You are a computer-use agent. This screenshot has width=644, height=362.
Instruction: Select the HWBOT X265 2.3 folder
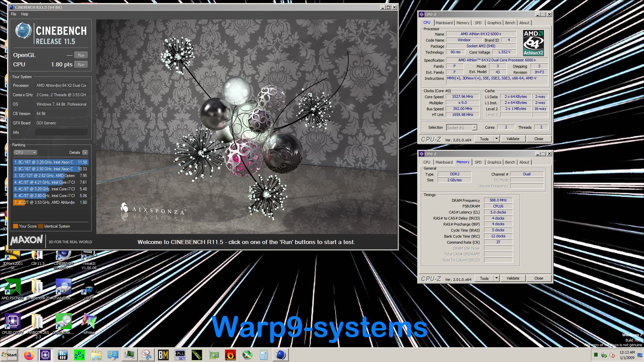[x=38, y=326]
